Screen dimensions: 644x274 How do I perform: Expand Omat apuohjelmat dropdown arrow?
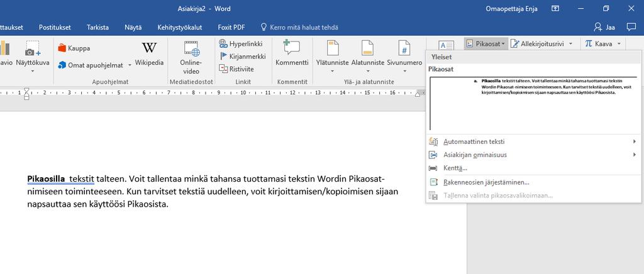130,65
